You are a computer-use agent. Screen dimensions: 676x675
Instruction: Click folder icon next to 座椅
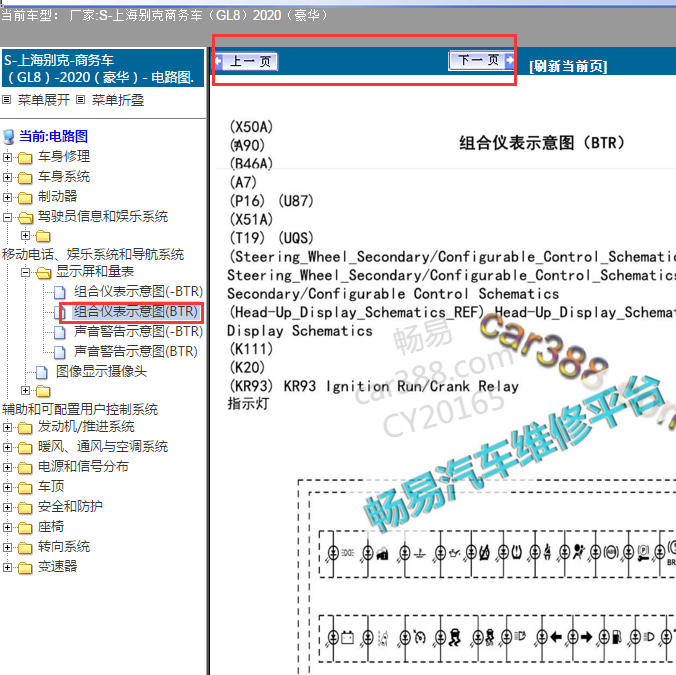[x=25, y=528]
